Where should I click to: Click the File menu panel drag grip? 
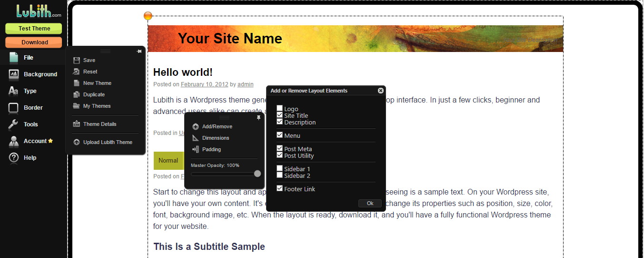pyautogui.click(x=105, y=51)
